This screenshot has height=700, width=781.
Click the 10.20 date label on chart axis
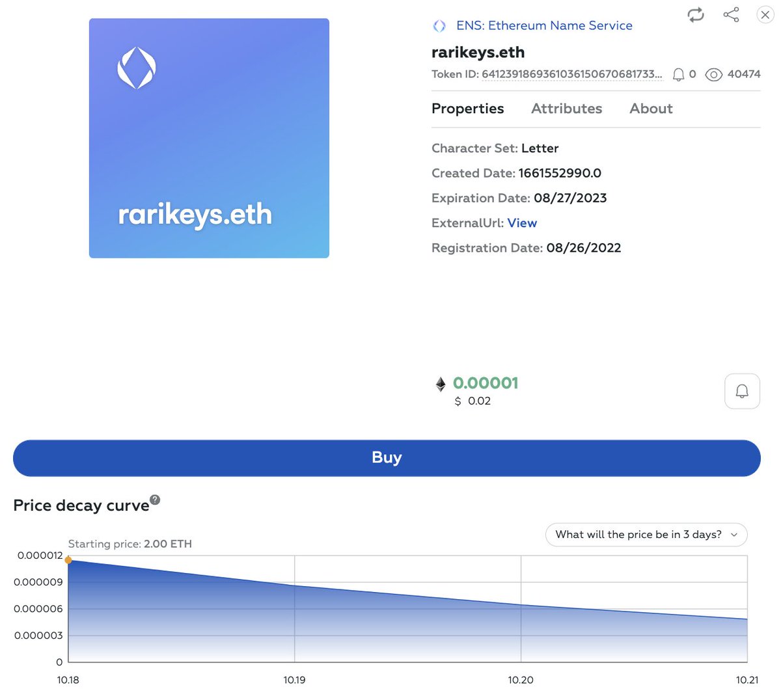click(x=521, y=680)
